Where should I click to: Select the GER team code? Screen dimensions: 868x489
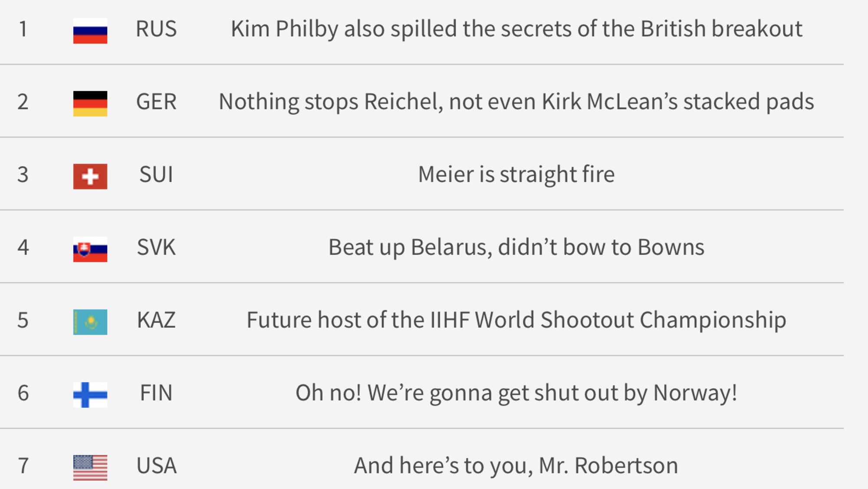coord(156,102)
